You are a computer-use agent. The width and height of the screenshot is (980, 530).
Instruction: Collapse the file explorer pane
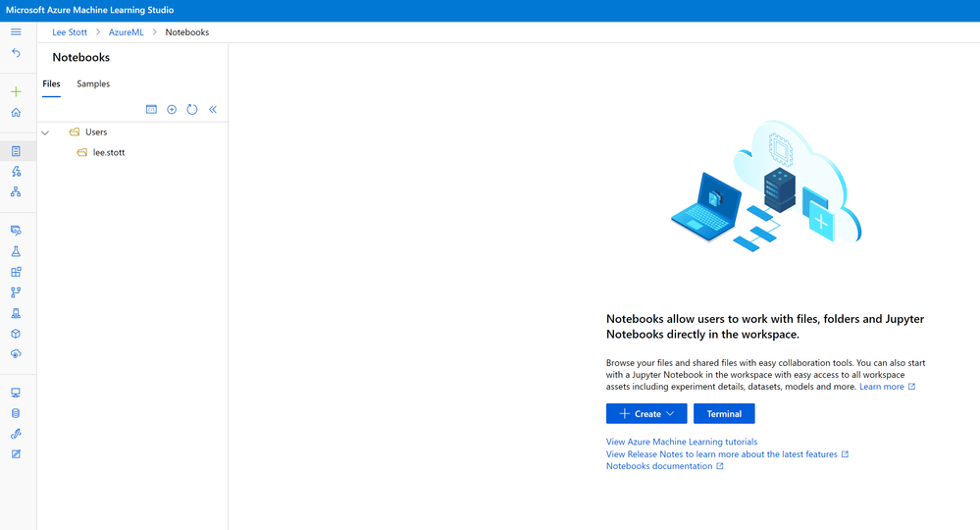[213, 109]
